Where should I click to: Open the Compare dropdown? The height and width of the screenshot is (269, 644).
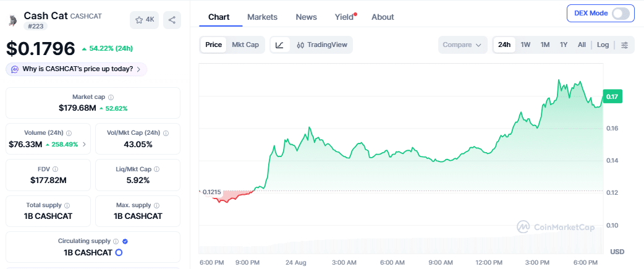[462, 45]
